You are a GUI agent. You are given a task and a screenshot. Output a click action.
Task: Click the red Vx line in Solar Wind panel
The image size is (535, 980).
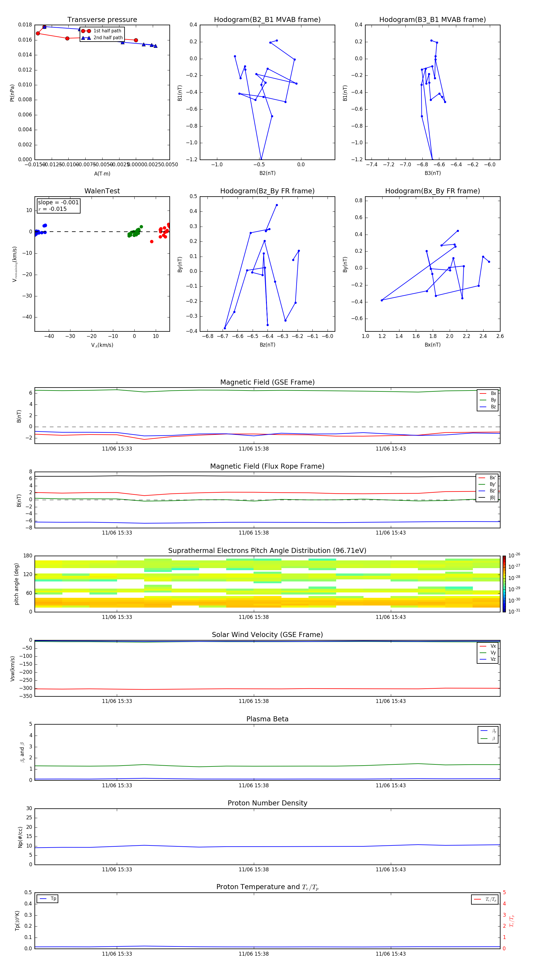pyautogui.click(x=267, y=689)
